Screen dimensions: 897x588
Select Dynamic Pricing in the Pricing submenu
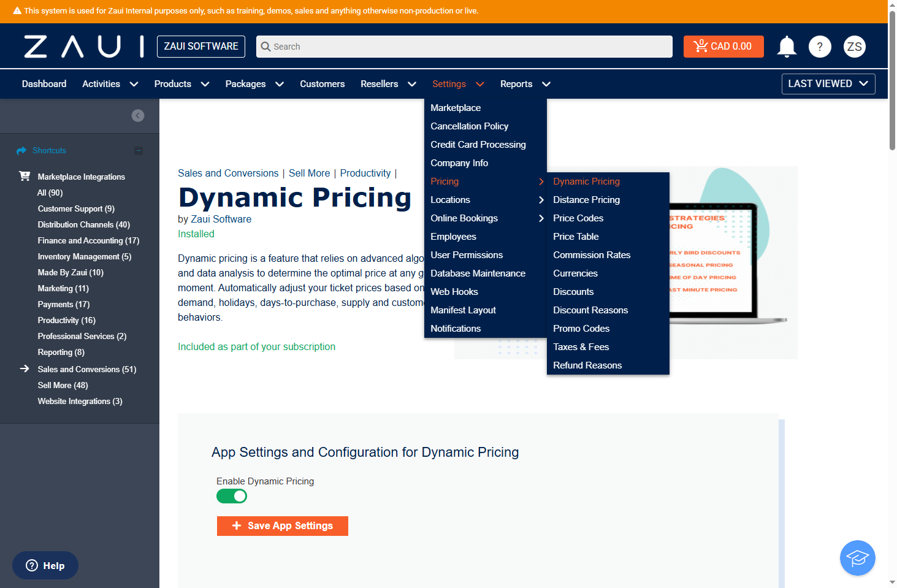(x=586, y=181)
